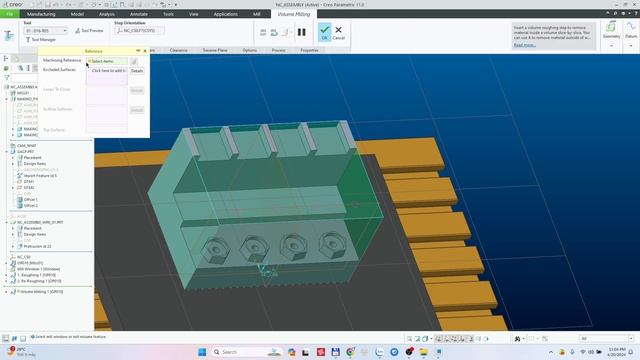Viewport: 640px width, 360px height.
Task: Click the Windows taskbar Search box
Action: [x=247, y=352]
